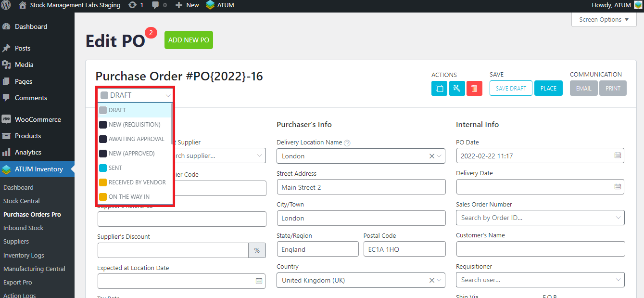The width and height of the screenshot is (644, 298).
Task: Click the magic wand action icon
Action: click(x=457, y=88)
